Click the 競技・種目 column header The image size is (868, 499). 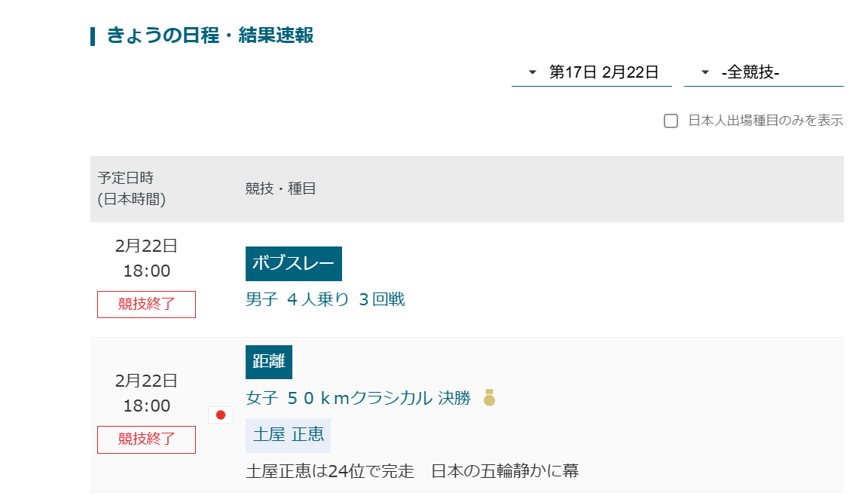280,188
